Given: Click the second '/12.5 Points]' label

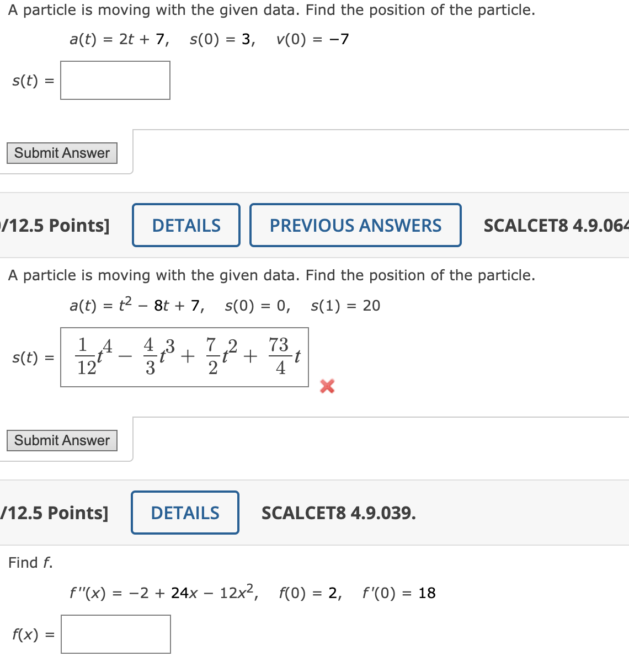Looking at the screenshot, I should pos(54,513).
